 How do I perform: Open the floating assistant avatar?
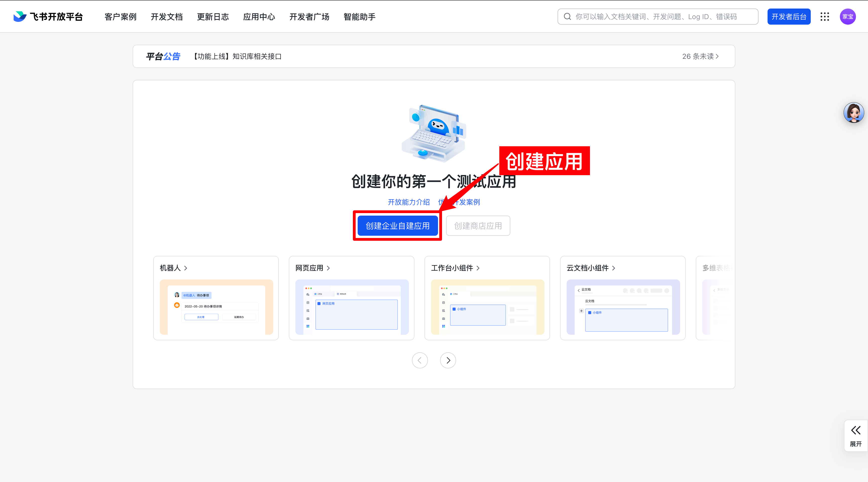[853, 113]
